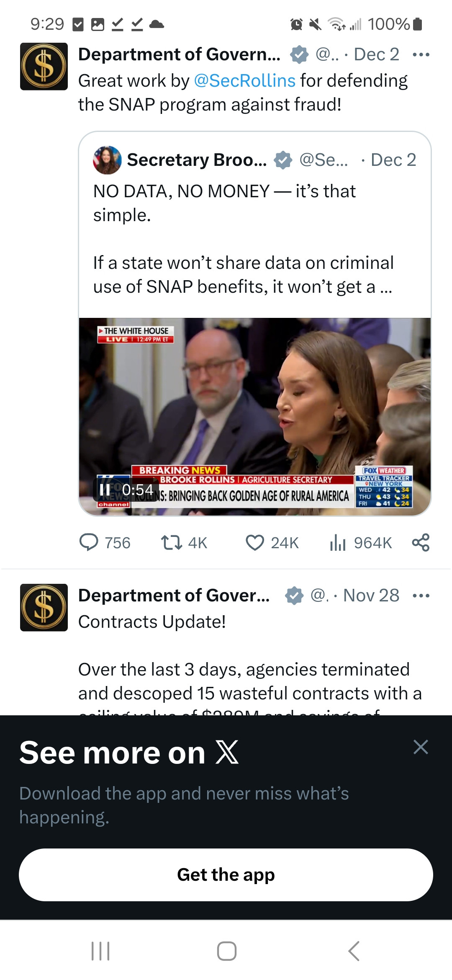Open the DOGE dollar-sign avatar on the Dec 2 post

tap(44, 67)
